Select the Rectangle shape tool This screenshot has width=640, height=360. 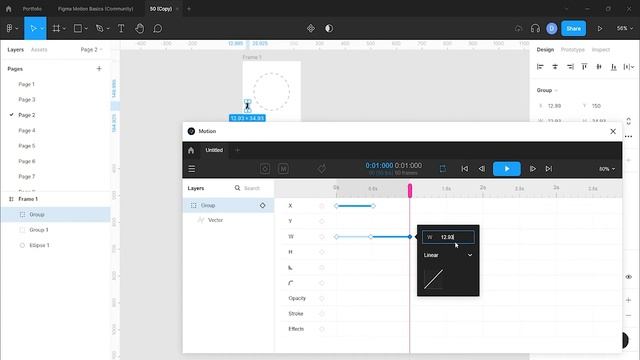tap(78, 28)
